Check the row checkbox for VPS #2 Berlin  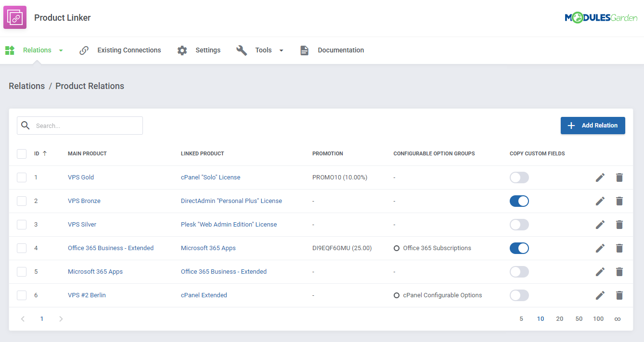22,295
